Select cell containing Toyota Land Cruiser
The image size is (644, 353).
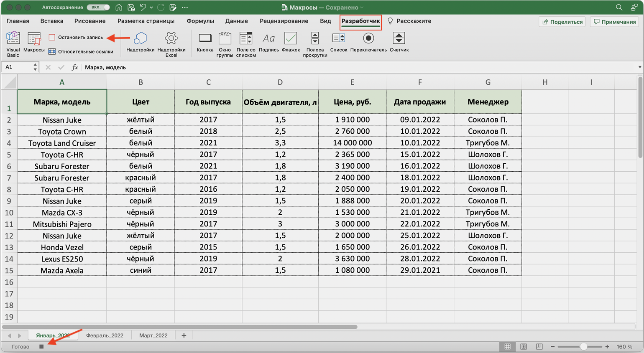pyautogui.click(x=62, y=143)
